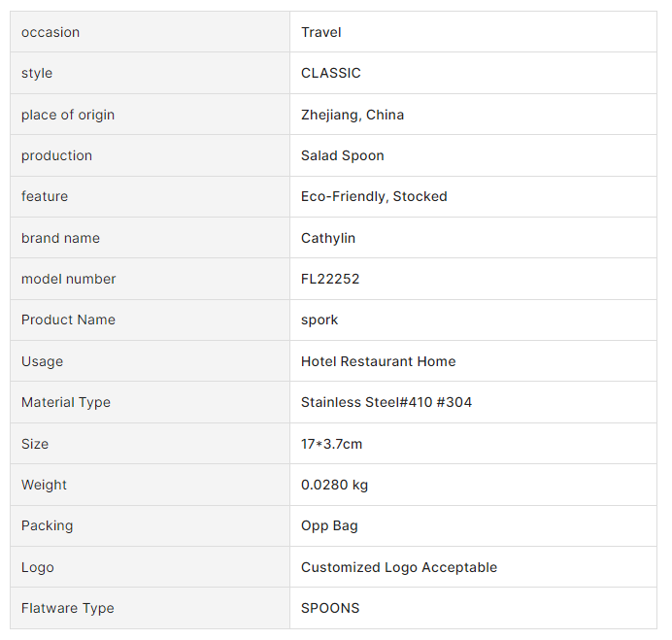This screenshot has height=640, width=672.
Task: Click 'Stainless Steel#410 #304' material value
Action: tap(386, 402)
